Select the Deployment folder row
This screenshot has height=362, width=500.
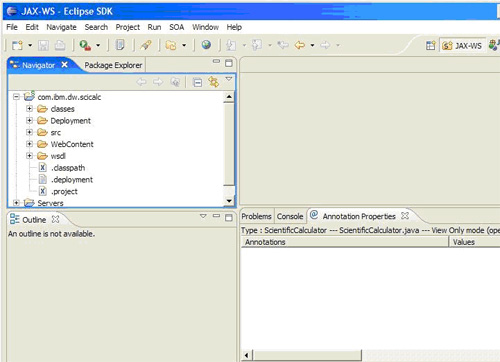[70, 120]
